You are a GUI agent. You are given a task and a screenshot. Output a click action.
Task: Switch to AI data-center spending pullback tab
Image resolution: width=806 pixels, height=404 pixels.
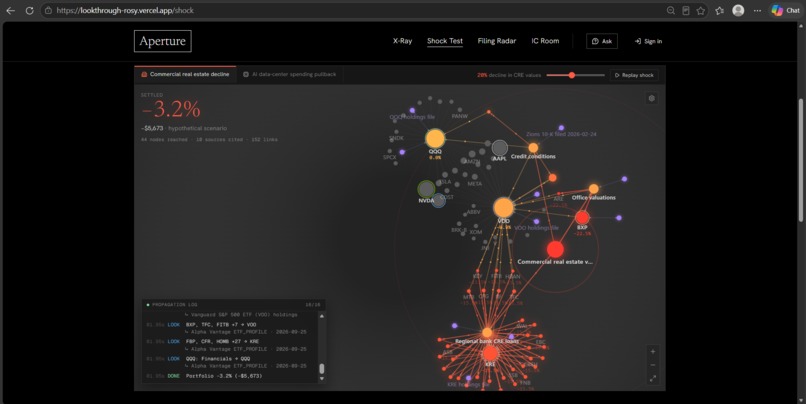pos(290,75)
